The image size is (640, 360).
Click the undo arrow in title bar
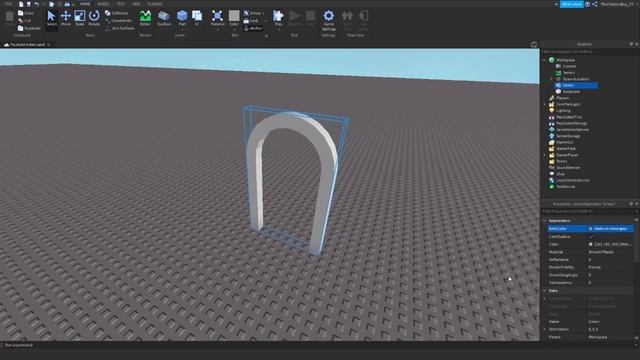tap(37, 4)
